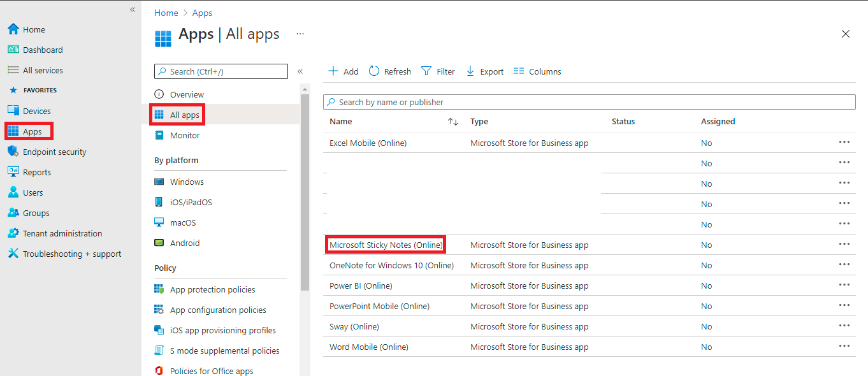
Task: Click the Overview info icon
Action: tap(159, 94)
